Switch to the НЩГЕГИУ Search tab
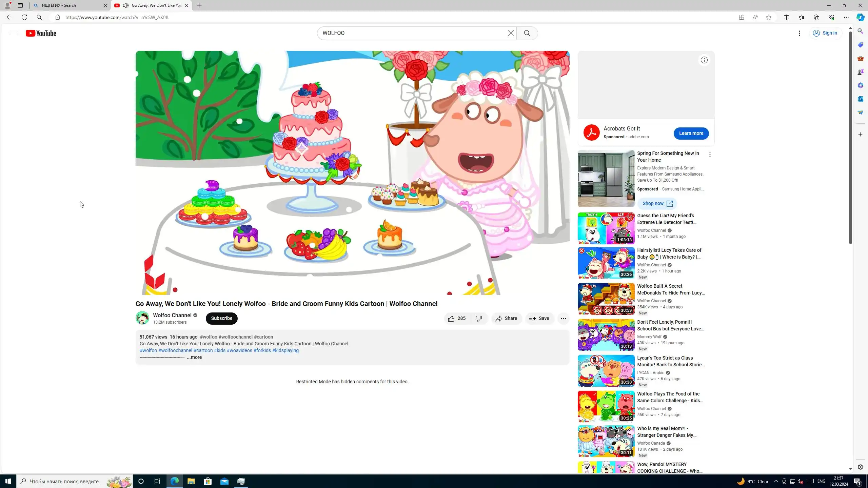Image resolution: width=868 pixels, height=488 pixels. 70,5
